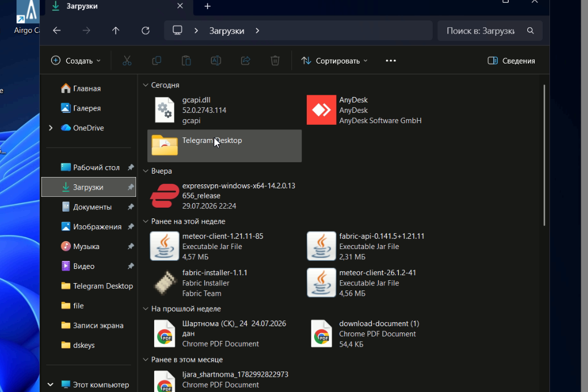Open the Создать dropdown menu
This screenshot has height=392, width=588.
(76, 61)
